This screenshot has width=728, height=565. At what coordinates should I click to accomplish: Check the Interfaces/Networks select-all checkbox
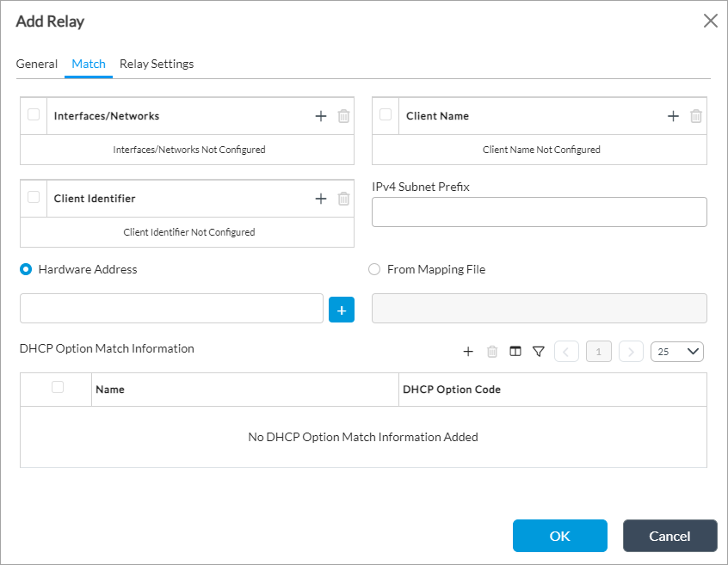[x=34, y=114]
